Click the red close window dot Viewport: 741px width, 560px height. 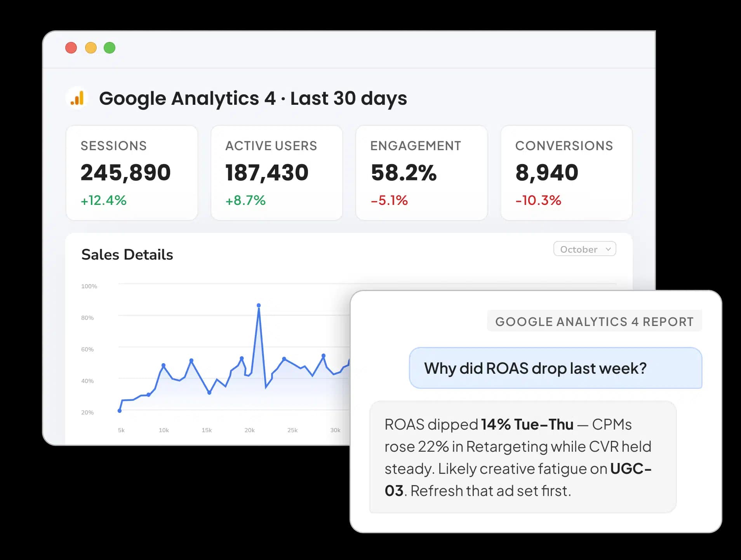(x=71, y=48)
